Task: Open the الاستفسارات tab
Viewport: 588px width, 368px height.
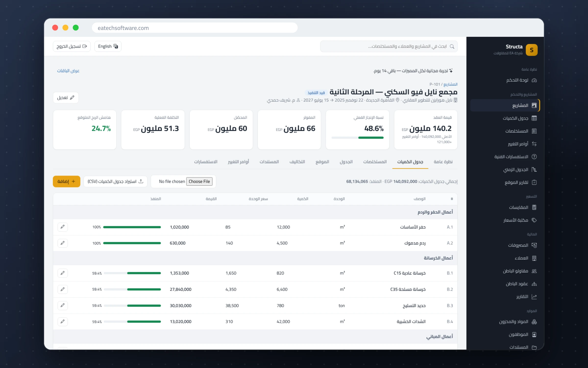Action: (x=206, y=162)
